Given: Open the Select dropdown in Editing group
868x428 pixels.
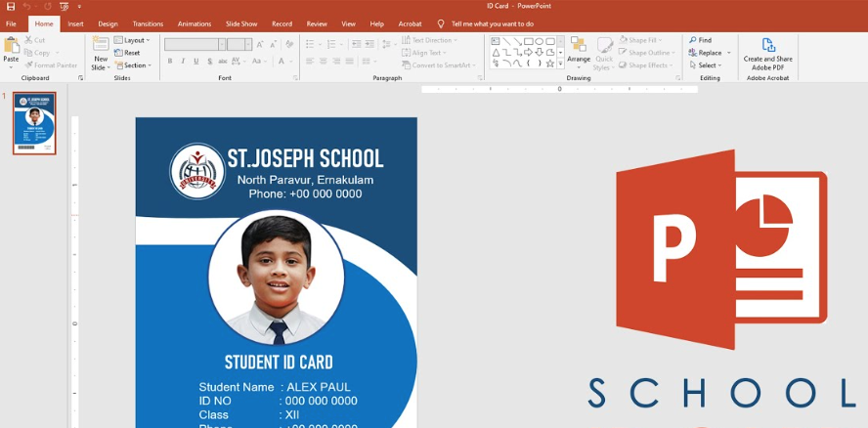Looking at the screenshot, I should (x=706, y=65).
